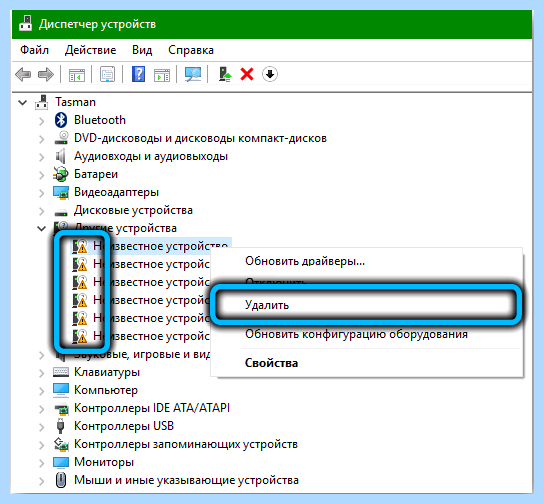Expand the Батареи category chevron
544x504 pixels.
pyautogui.click(x=42, y=175)
